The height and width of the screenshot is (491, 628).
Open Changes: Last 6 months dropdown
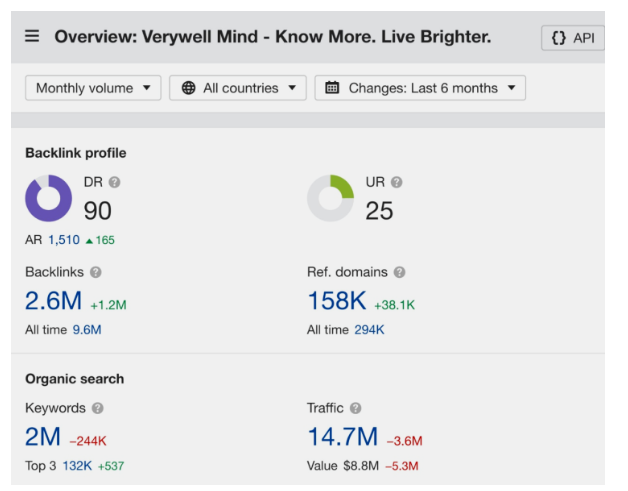pyautogui.click(x=420, y=88)
